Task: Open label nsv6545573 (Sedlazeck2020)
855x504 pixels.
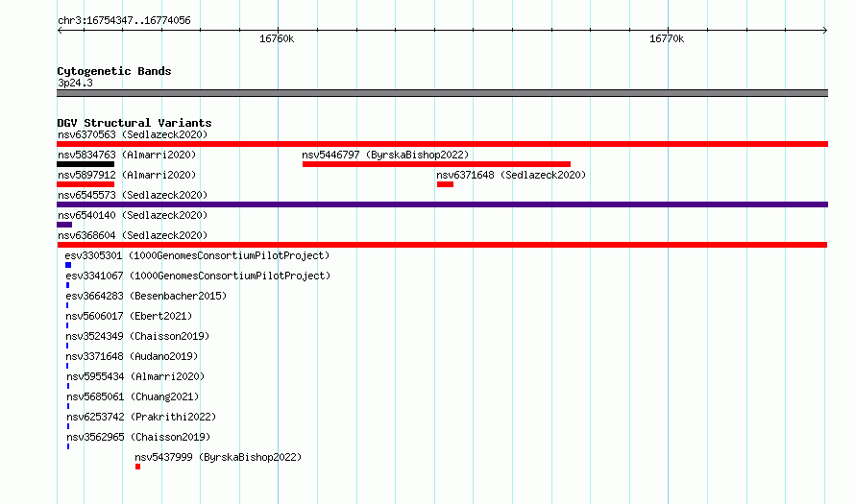Action: [133, 195]
